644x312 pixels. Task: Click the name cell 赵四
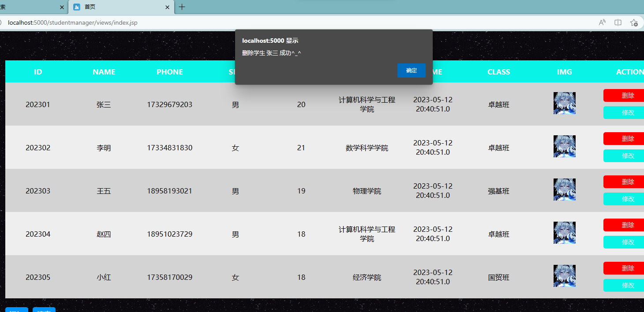point(104,234)
